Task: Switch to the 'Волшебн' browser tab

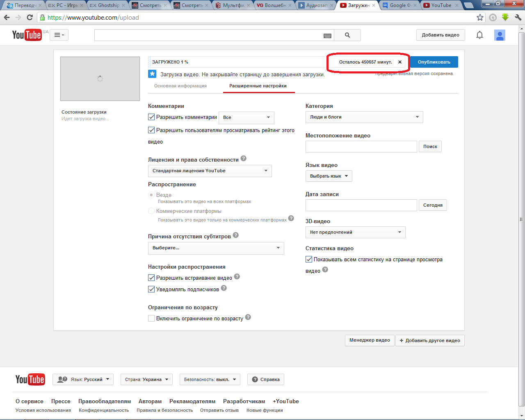Action: [x=274, y=5]
